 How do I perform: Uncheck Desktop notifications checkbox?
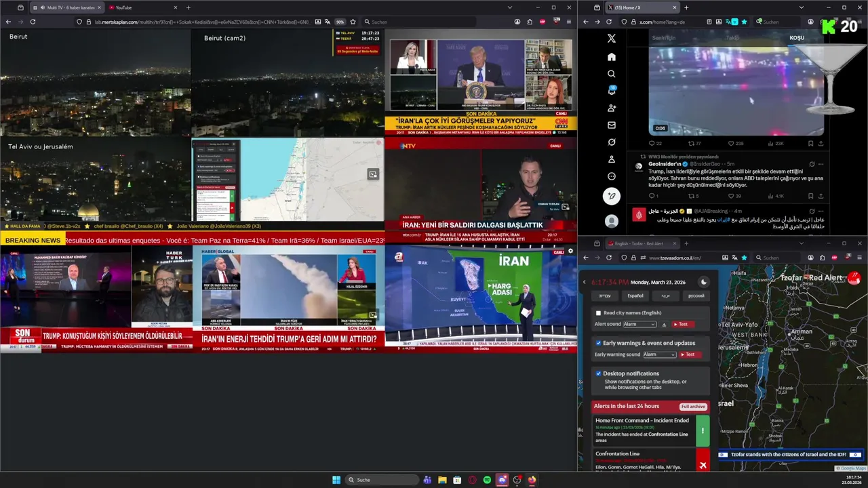[x=598, y=373]
